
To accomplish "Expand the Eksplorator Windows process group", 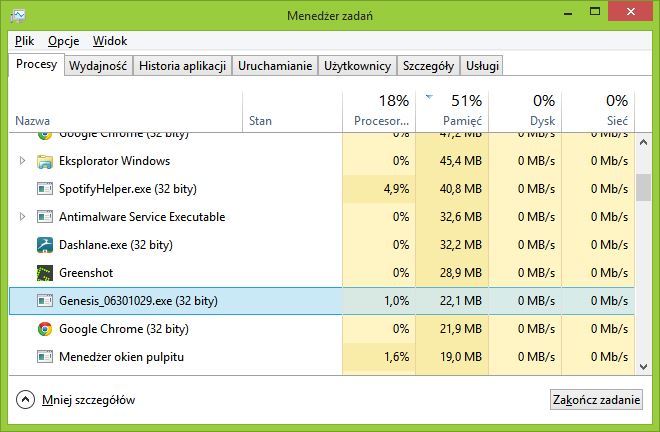I will pos(22,161).
